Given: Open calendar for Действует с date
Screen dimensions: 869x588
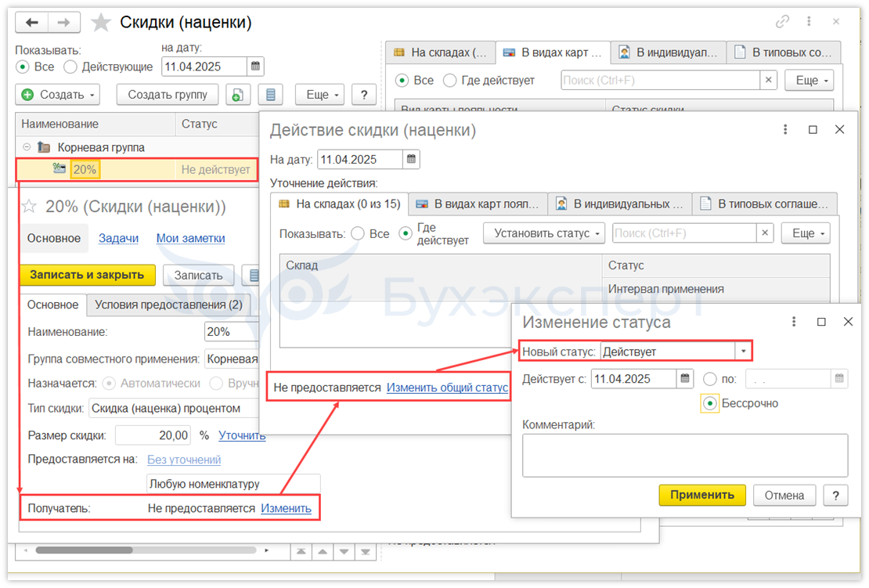Looking at the screenshot, I should 685,378.
